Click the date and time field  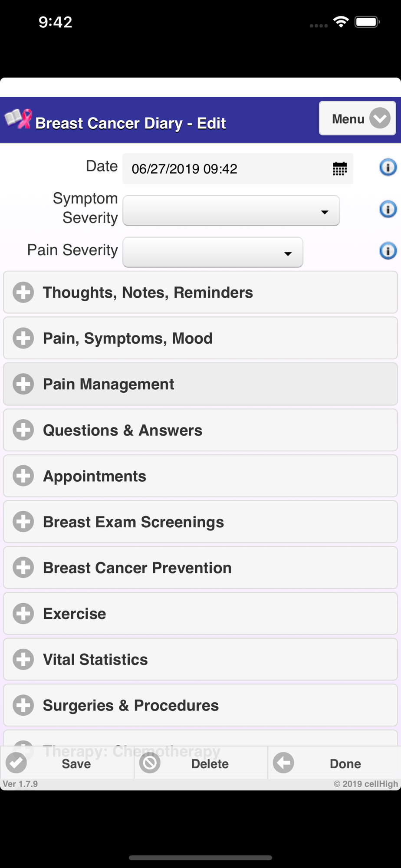(x=238, y=168)
